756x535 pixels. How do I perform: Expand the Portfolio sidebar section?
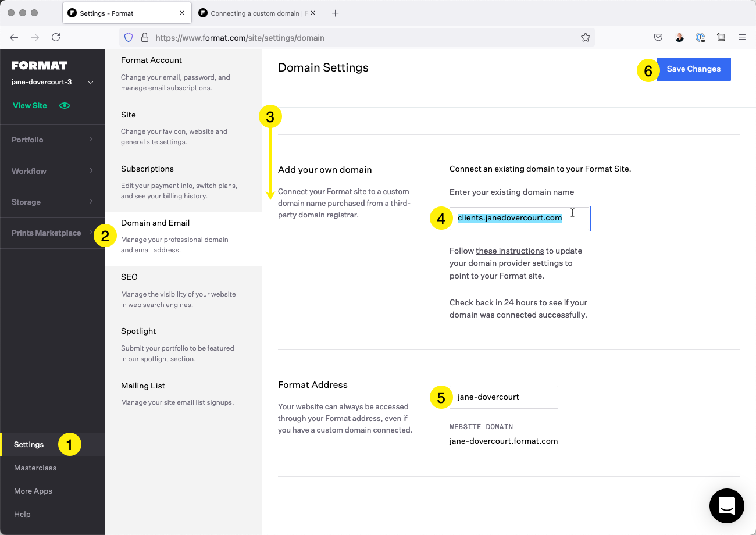click(52, 140)
